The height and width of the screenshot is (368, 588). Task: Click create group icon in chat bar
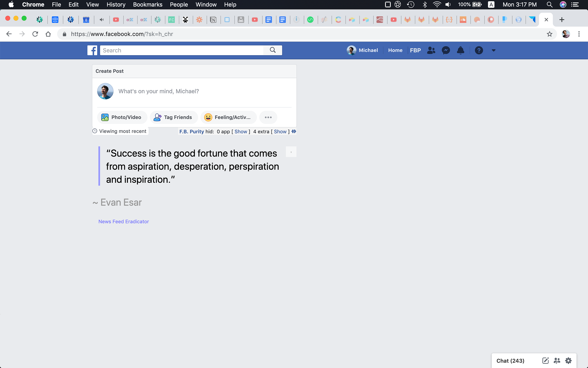[x=557, y=360]
